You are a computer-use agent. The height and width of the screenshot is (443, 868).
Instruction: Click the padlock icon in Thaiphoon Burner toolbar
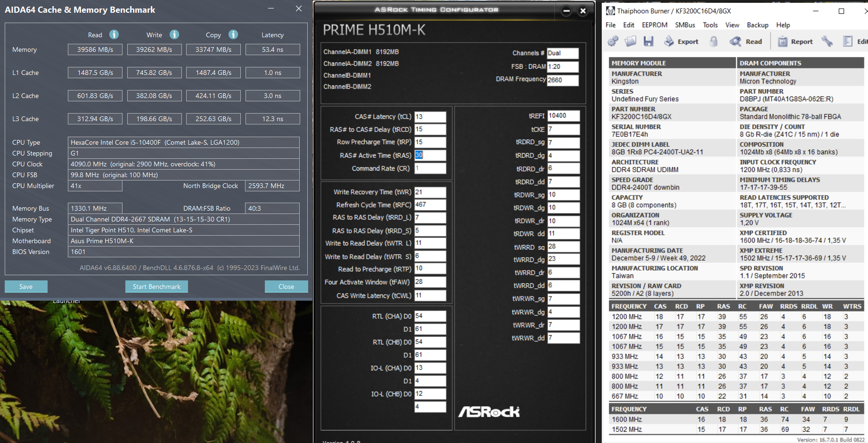[x=714, y=41]
